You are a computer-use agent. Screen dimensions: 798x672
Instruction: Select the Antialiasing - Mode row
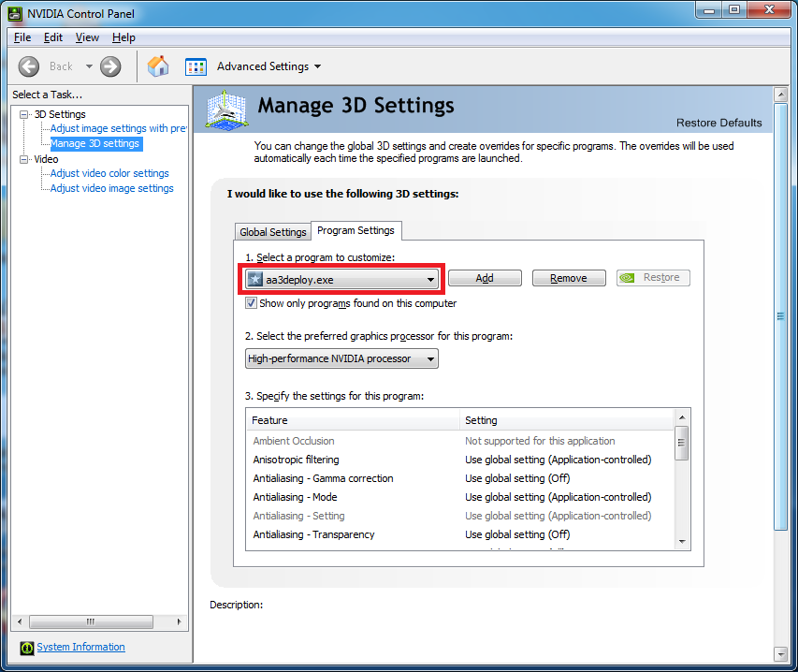460,497
